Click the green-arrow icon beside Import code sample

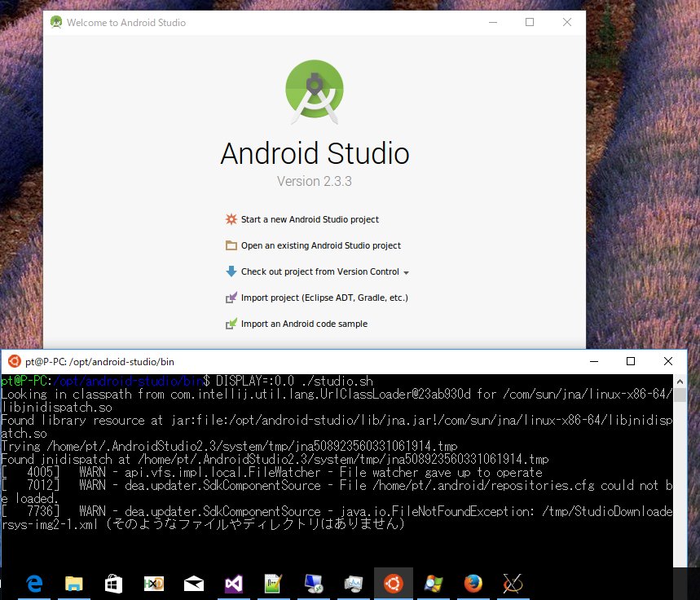tap(231, 324)
